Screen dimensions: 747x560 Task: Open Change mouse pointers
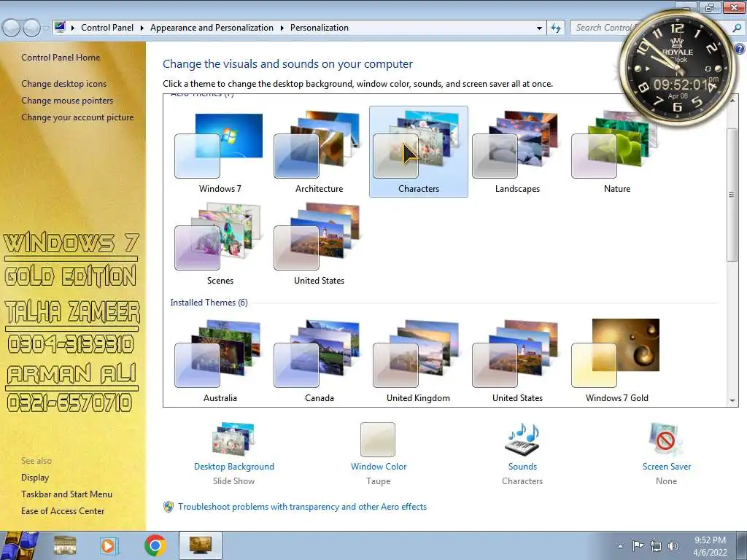[67, 101]
